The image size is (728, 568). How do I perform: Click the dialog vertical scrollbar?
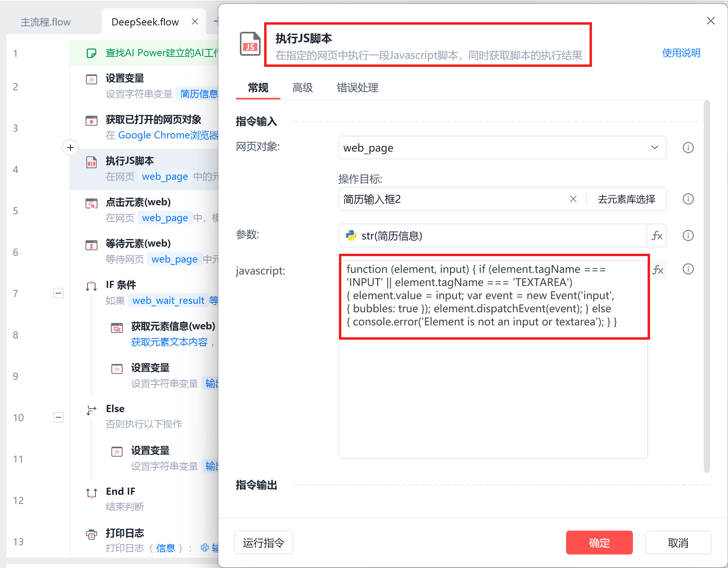[707, 286]
